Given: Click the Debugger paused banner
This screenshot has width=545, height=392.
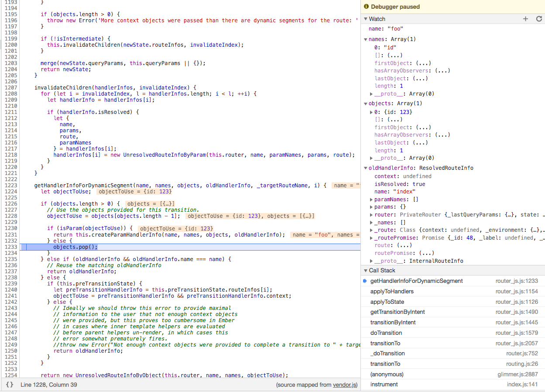Looking at the screenshot, I should 452,7.
